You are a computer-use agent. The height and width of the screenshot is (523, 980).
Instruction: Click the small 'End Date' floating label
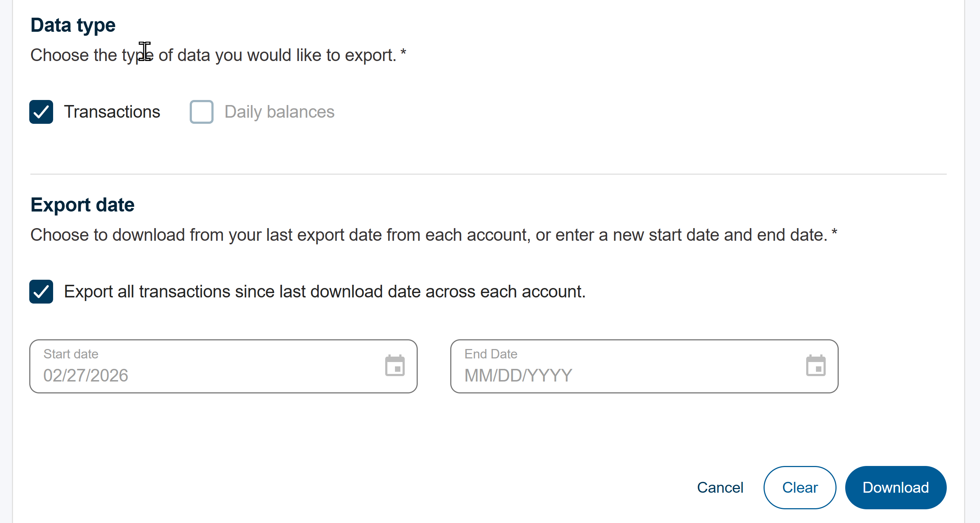click(x=491, y=354)
